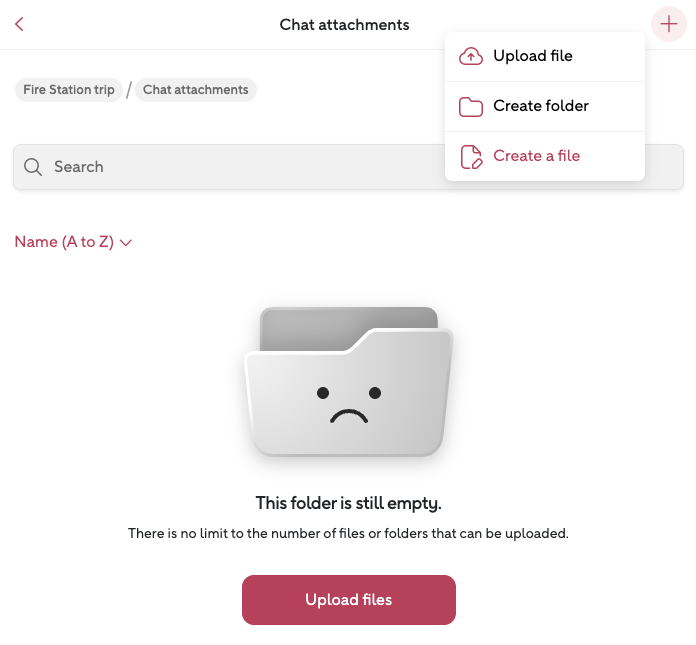The width and height of the screenshot is (696, 645).
Task: Click the no-limit upload info text
Action: [348, 534]
